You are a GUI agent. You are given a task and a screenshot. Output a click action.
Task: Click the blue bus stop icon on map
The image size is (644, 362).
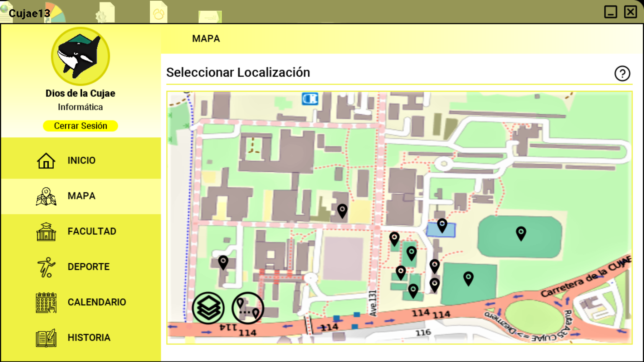310,98
